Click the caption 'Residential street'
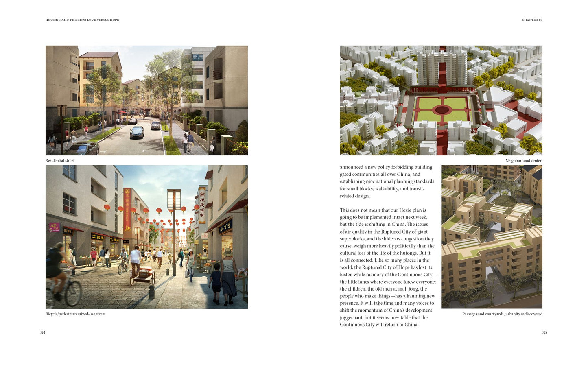 [x=60, y=161]
